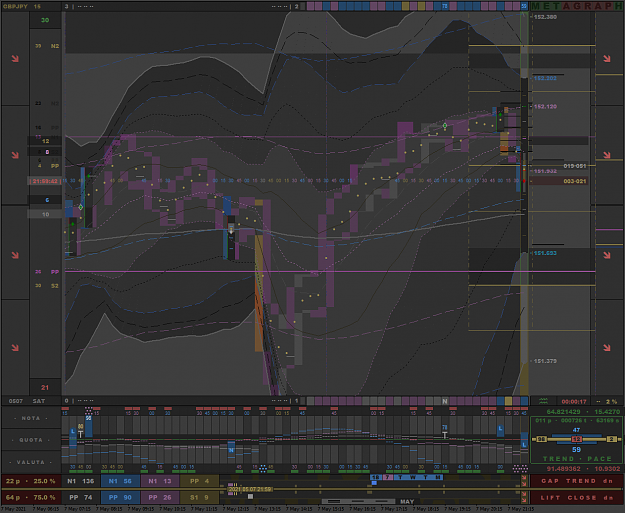625x513 pixels.
Task: Click the 152.380 price label
Action: (x=545, y=17)
